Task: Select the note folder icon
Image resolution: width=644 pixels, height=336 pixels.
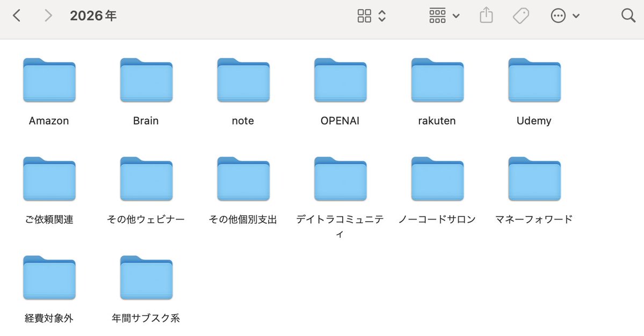Action: tap(243, 80)
